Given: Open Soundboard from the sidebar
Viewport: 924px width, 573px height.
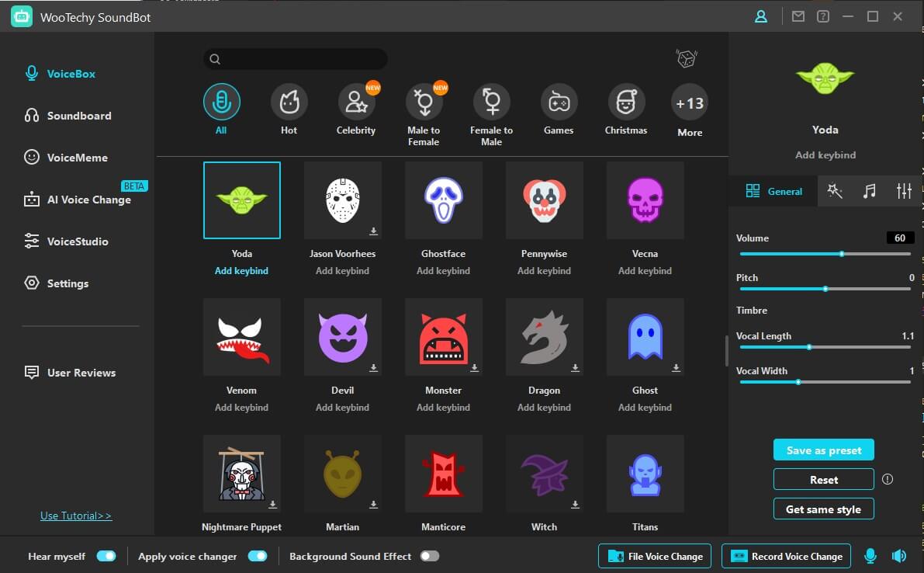Looking at the screenshot, I should coord(78,116).
